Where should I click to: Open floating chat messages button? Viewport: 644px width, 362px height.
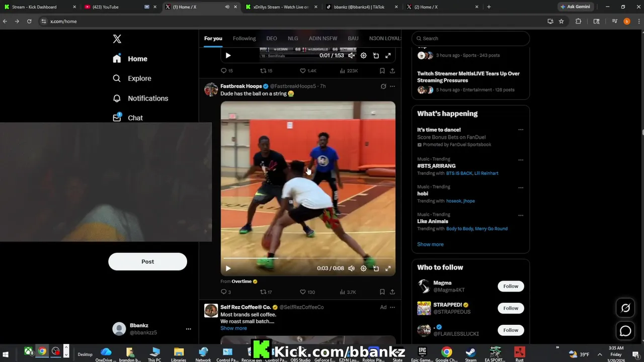(625, 331)
